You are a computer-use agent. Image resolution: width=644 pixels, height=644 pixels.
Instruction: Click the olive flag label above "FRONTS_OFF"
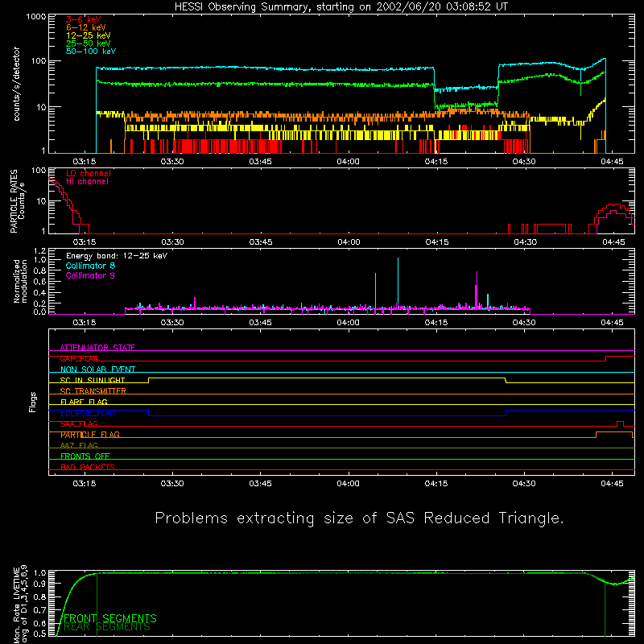coord(79,445)
